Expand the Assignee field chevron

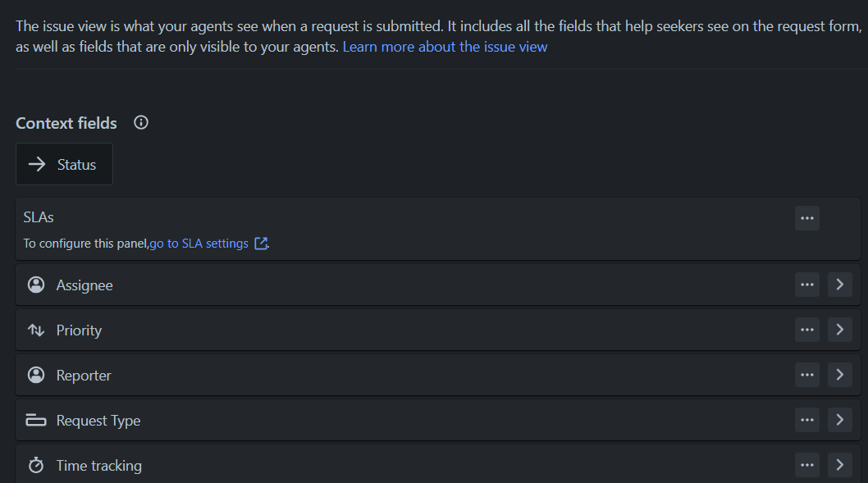coord(840,285)
